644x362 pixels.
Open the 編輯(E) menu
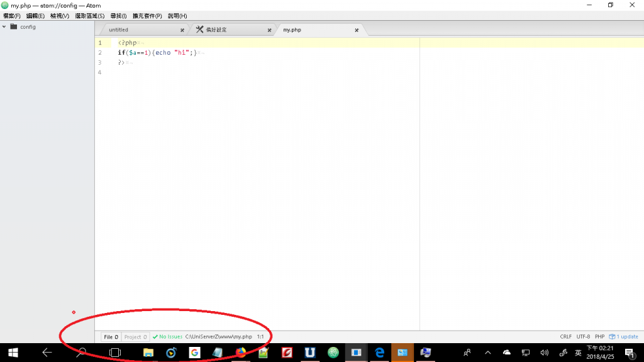35,16
